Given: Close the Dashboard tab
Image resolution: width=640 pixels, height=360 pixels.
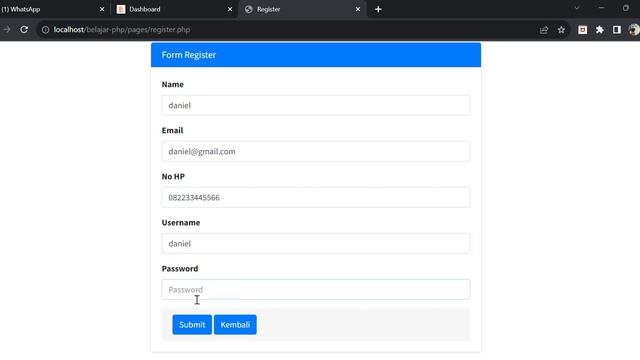Looking at the screenshot, I should click(230, 9).
